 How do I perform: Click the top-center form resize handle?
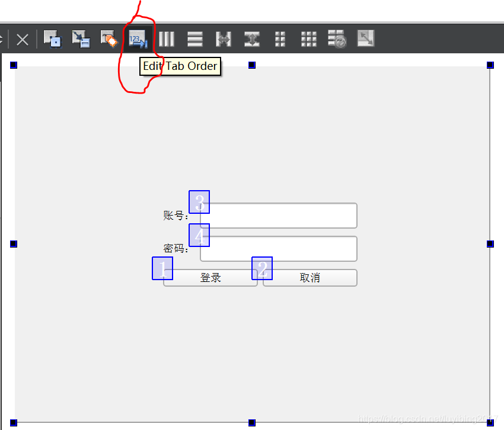(x=252, y=65)
